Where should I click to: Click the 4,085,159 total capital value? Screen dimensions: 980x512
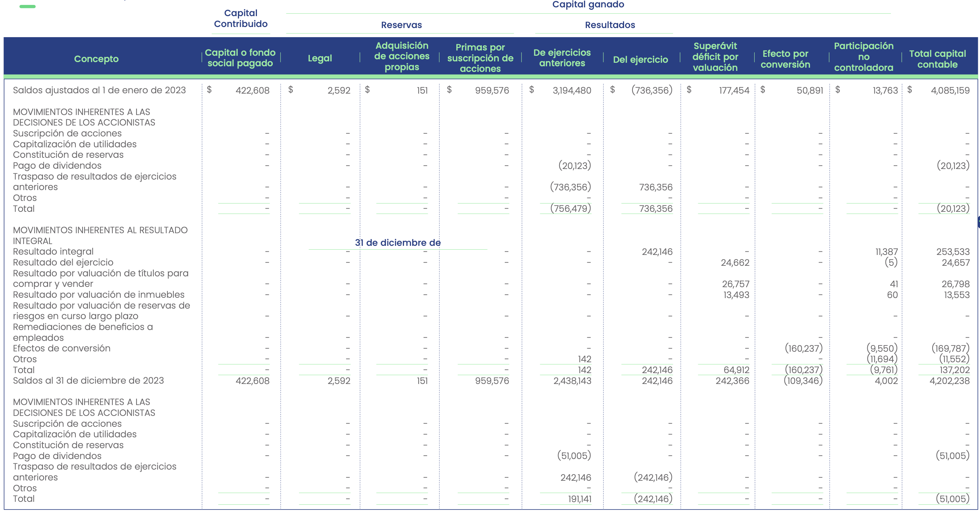(x=950, y=90)
